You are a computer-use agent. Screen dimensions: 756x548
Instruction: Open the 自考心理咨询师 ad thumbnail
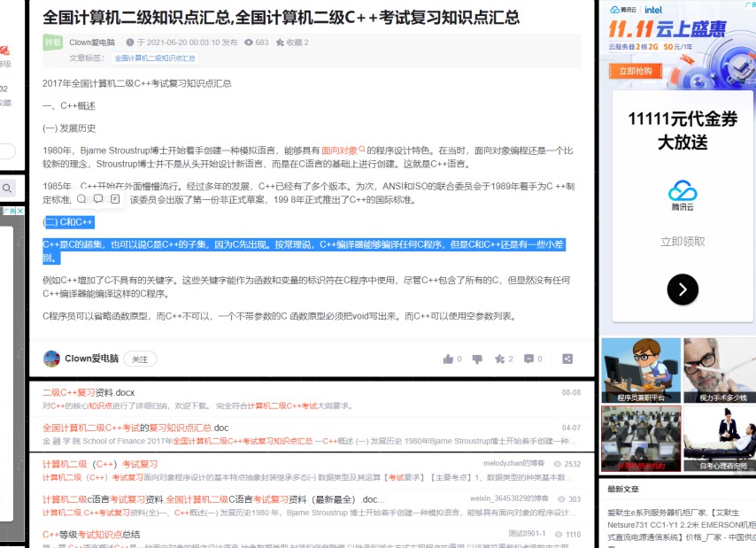point(720,438)
